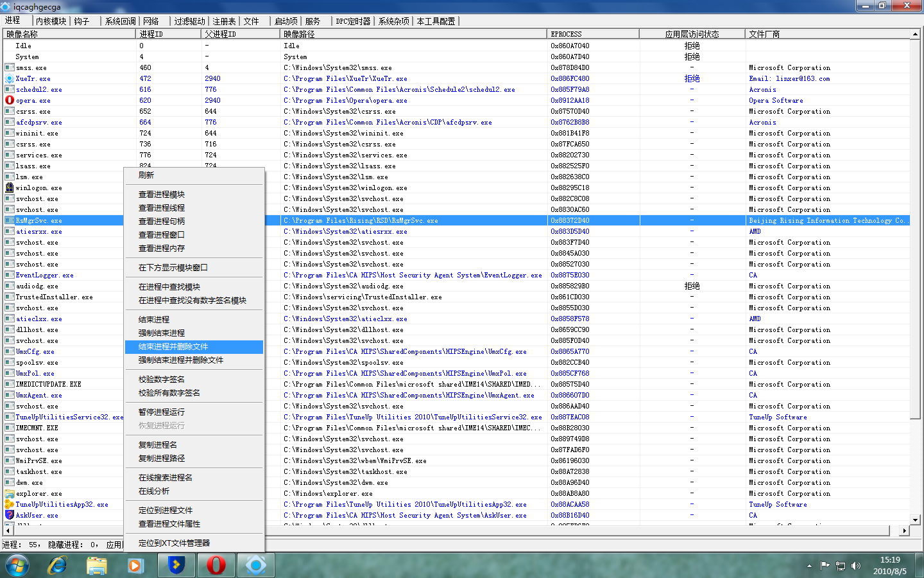Open Windows Explorer from the taskbar
This screenshot has height=578, width=924.
click(97, 566)
